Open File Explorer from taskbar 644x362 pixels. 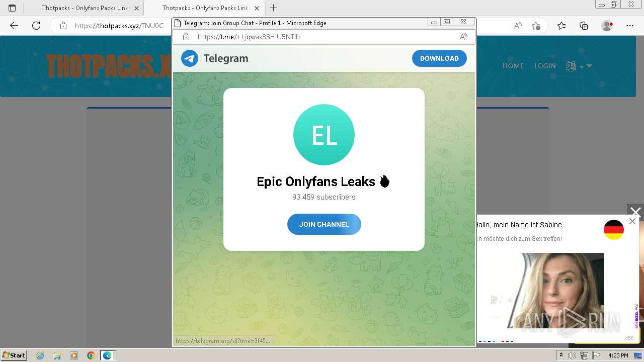pyautogui.click(x=57, y=355)
